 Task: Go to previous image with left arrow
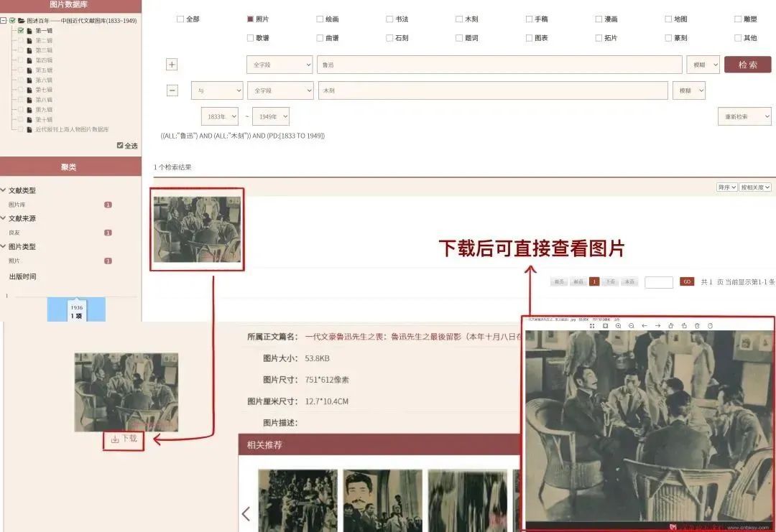click(x=645, y=326)
